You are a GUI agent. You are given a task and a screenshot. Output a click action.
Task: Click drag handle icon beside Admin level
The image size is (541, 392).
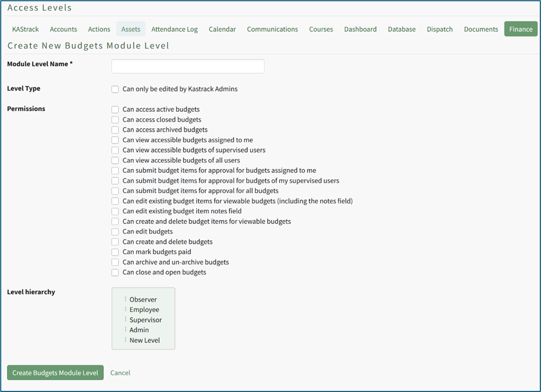(125, 330)
